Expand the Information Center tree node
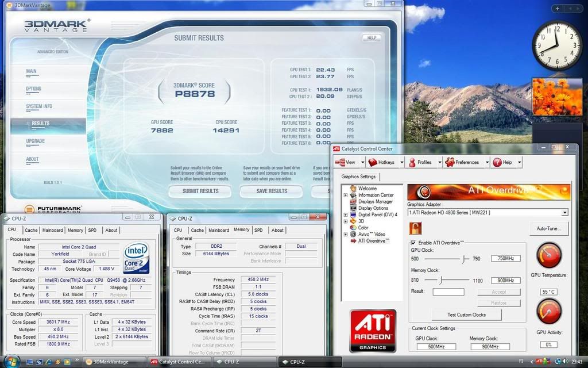588x368 pixels. [346, 195]
